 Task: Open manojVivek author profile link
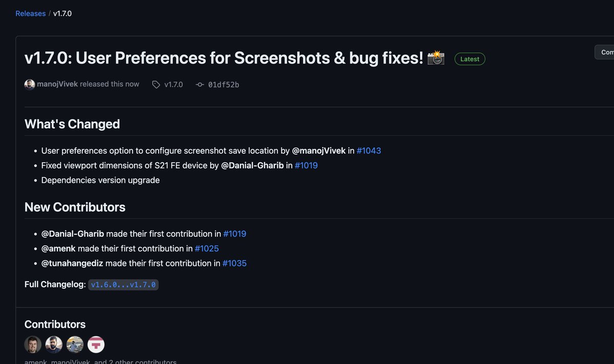click(57, 84)
